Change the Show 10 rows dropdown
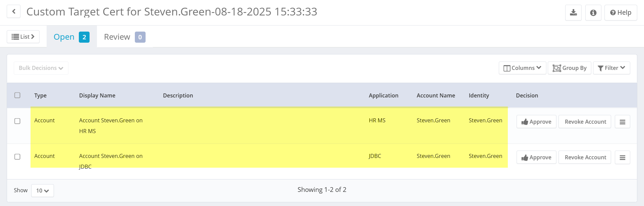This screenshot has height=206, width=644. (x=43, y=191)
